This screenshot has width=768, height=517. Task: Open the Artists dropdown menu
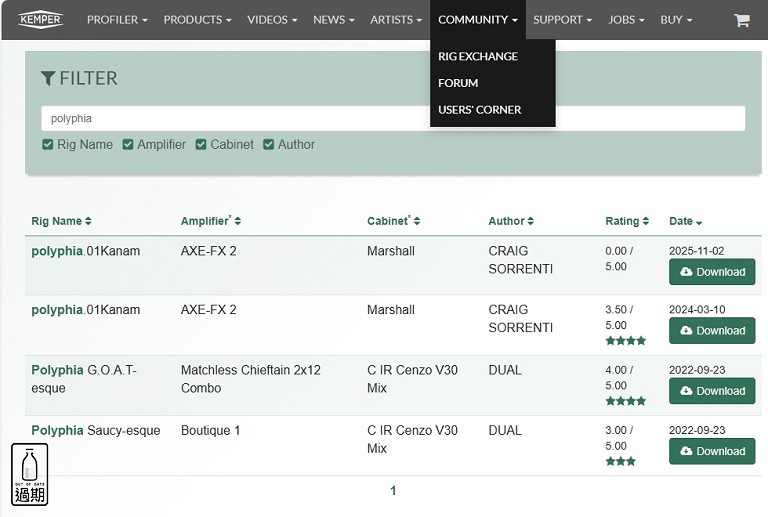(x=396, y=20)
